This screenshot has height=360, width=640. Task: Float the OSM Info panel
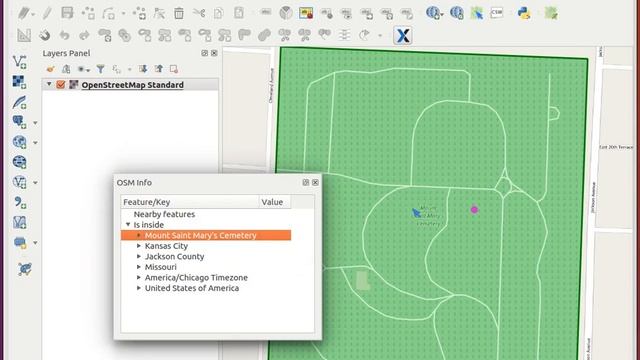coord(306,182)
